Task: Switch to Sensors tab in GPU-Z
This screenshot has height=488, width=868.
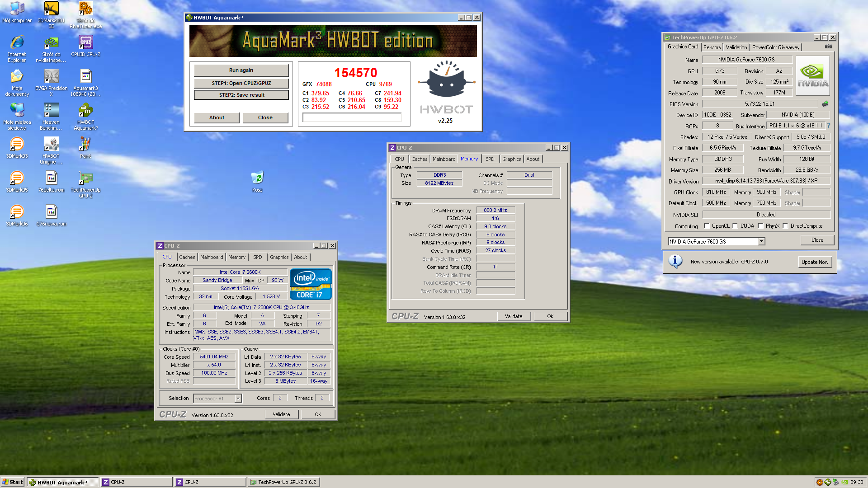Action: tap(712, 47)
